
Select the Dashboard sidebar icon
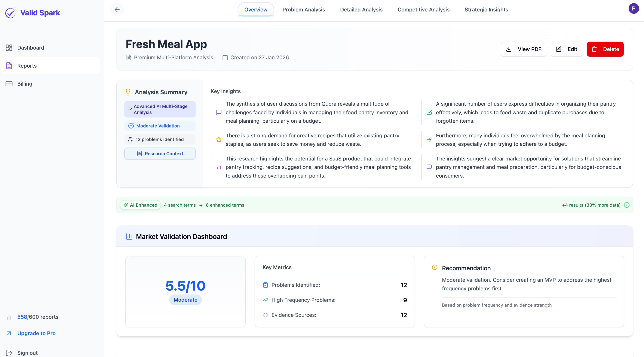pos(9,47)
